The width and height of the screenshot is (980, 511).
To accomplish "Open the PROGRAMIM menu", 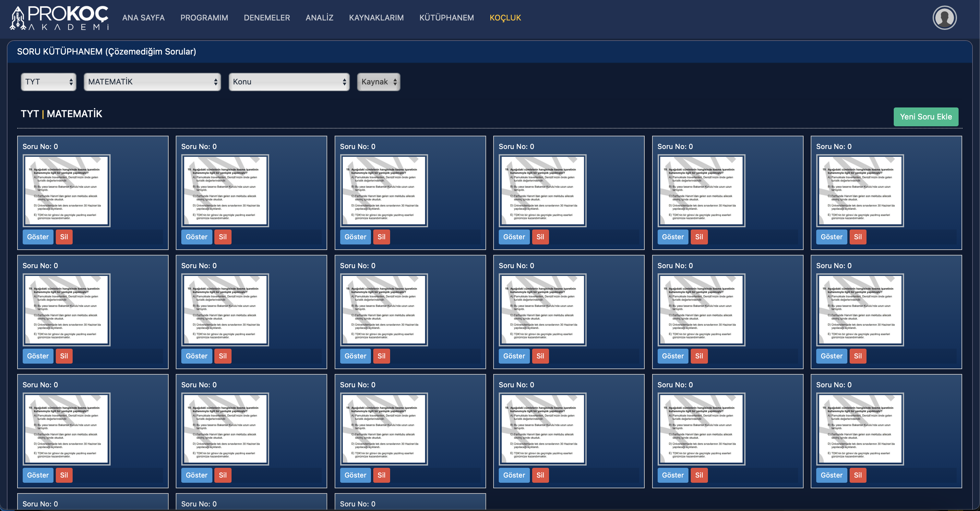I will (x=204, y=18).
